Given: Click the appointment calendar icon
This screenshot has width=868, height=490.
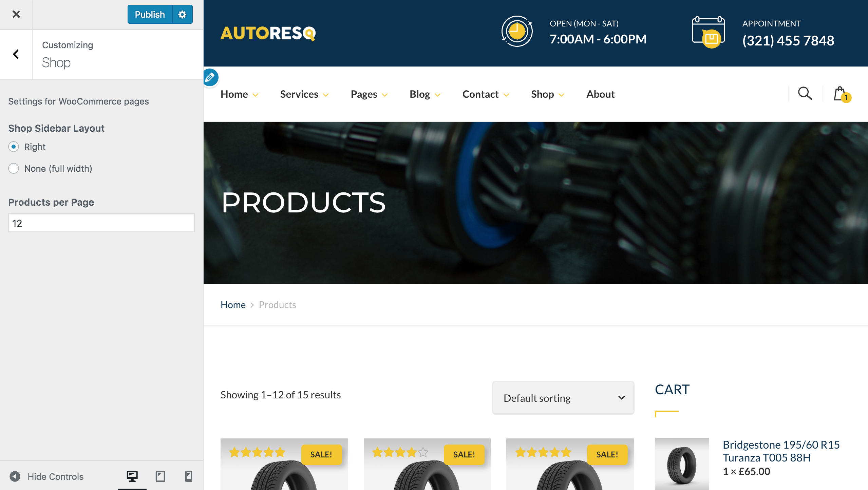Looking at the screenshot, I should pos(709,32).
